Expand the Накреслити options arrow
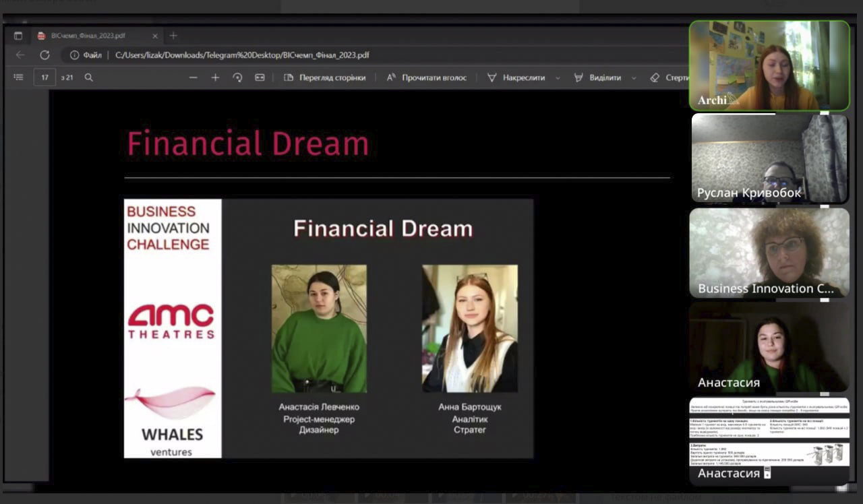Image resolution: width=863 pixels, height=504 pixels. point(558,78)
